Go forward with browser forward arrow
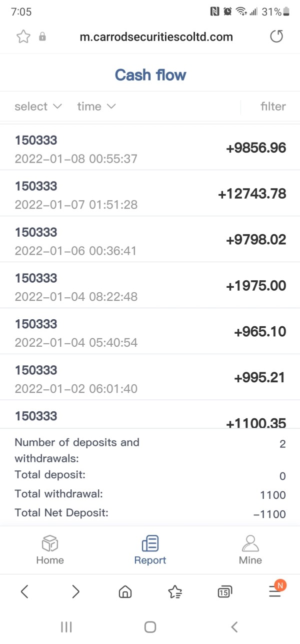300x644 pixels. [x=75, y=592]
